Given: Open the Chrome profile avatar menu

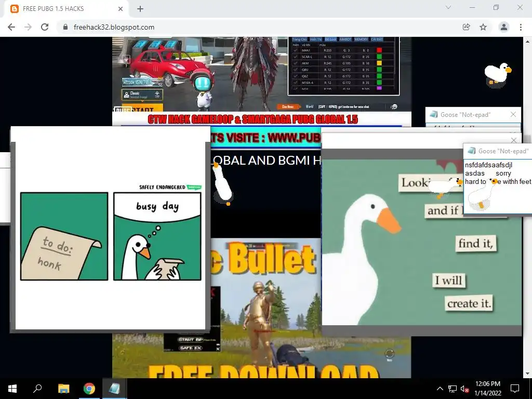Looking at the screenshot, I should pos(504,27).
